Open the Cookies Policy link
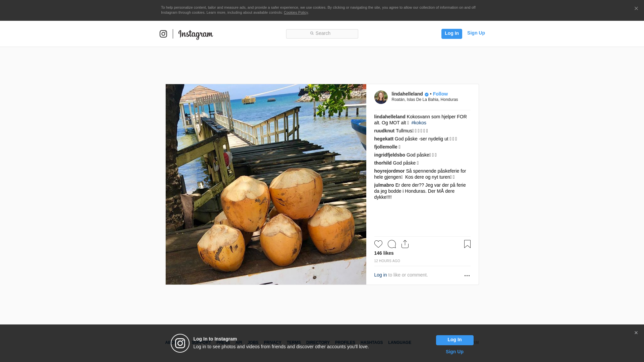644x362 pixels. pyautogui.click(x=296, y=12)
